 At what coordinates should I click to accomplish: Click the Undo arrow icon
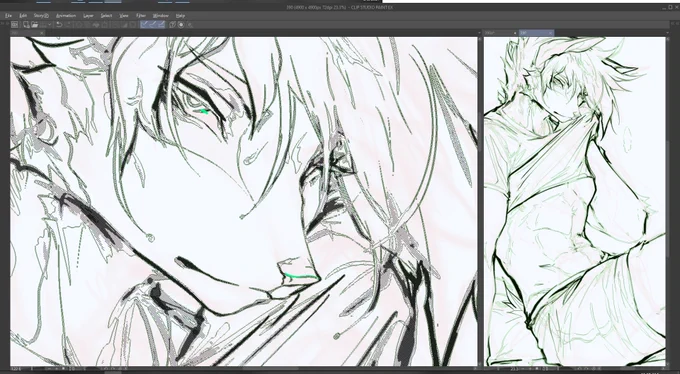(x=59, y=25)
